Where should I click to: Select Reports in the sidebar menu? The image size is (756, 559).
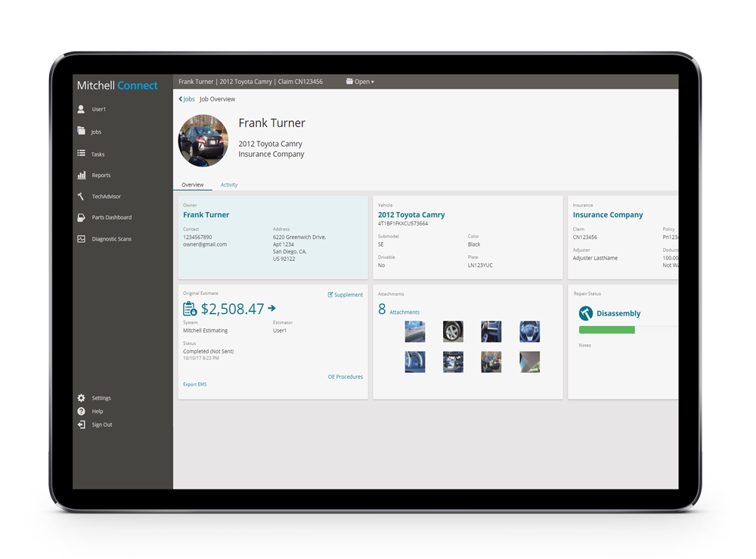pyautogui.click(x=101, y=175)
